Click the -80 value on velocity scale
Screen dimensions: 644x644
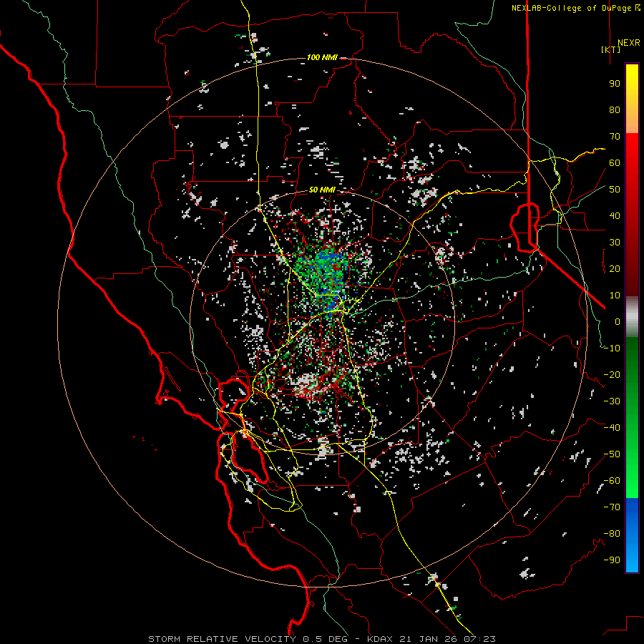click(612, 534)
